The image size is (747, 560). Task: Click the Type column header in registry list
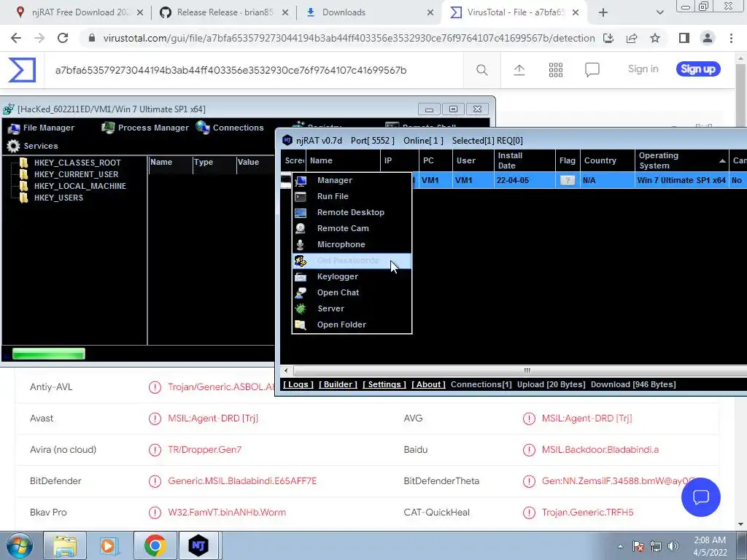tap(214, 162)
